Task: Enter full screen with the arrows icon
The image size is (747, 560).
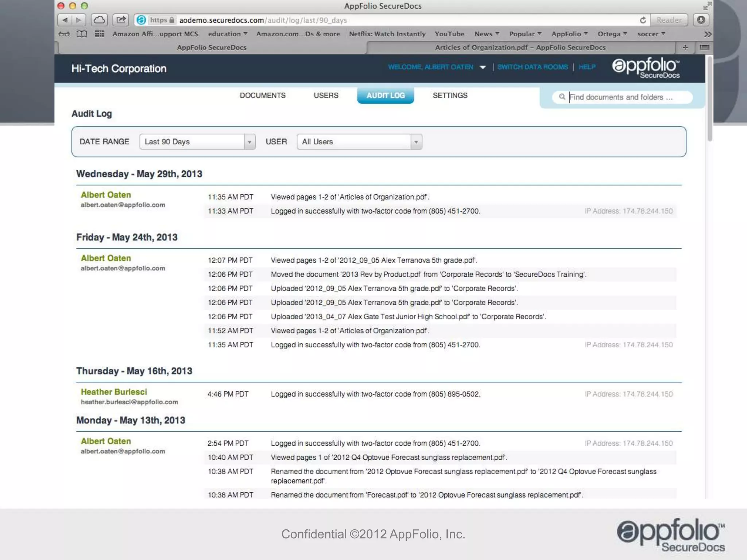Action: click(707, 6)
